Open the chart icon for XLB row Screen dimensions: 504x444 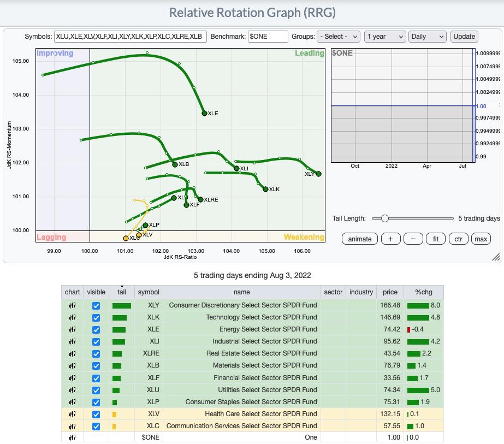[x=72, y=365]
